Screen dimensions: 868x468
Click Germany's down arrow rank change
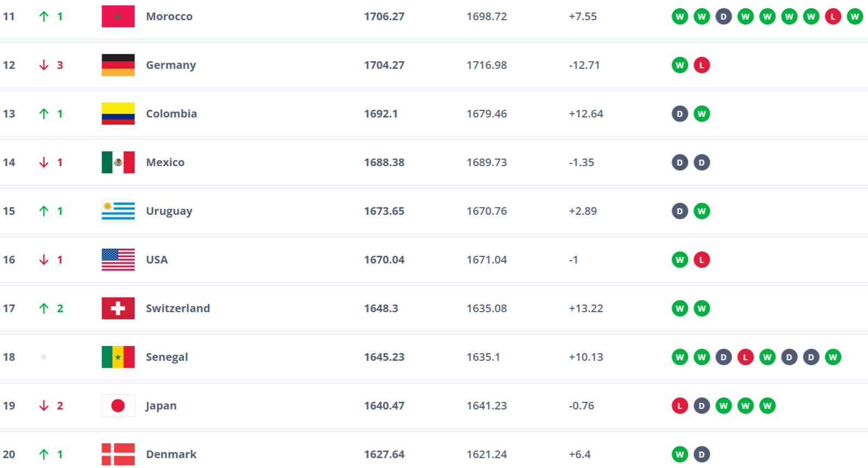(x=44, y=65)
